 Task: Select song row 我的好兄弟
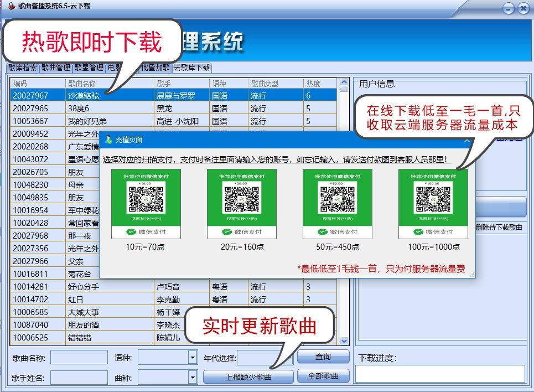(174, 121)
